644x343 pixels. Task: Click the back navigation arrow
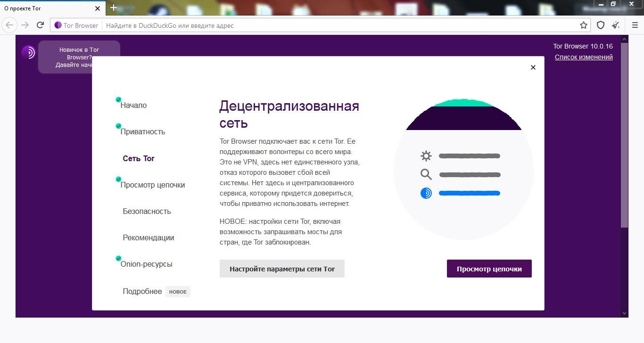point(10,25)
